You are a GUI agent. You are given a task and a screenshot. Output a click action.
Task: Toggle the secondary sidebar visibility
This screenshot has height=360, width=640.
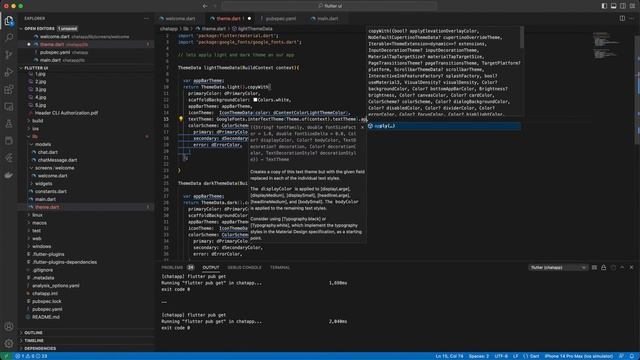pyautogui.click(x=623, y=6)
